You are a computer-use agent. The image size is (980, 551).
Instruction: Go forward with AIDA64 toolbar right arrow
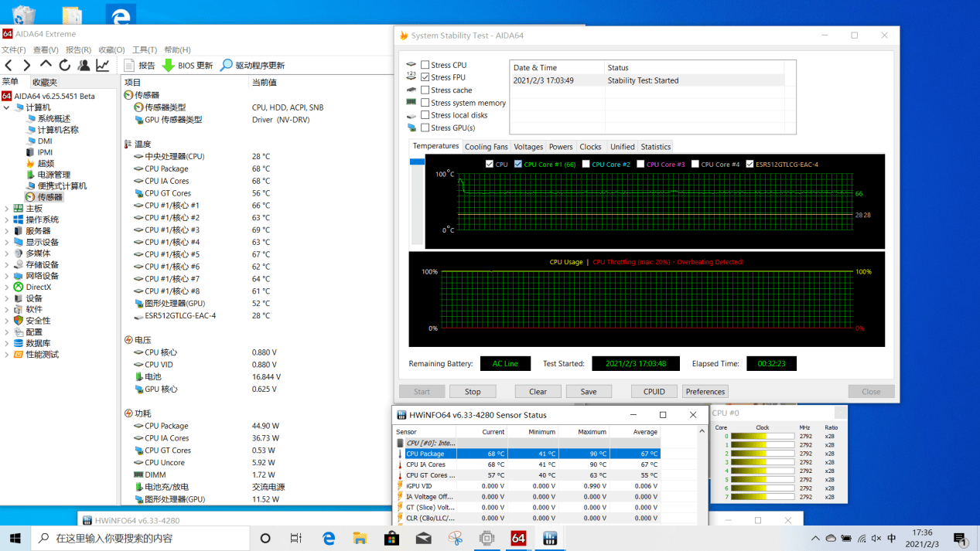(27, 66)
